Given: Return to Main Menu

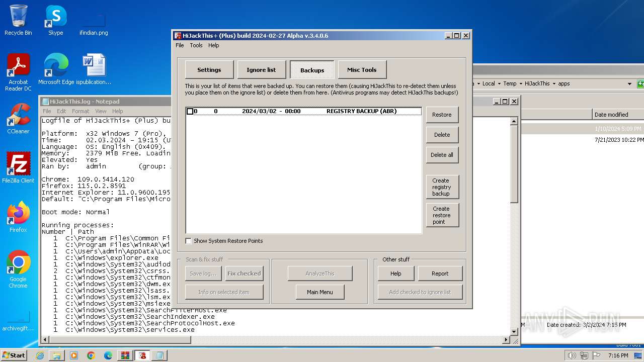Looking at the screenshot, I should click(320, 292).
